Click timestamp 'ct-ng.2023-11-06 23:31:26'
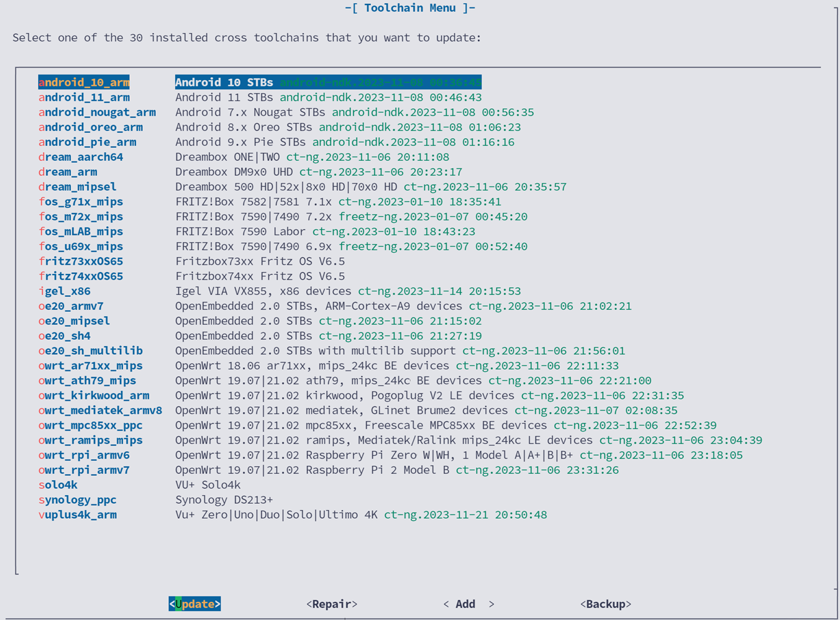The image size is (840, 620). click(x=537, y=470)
